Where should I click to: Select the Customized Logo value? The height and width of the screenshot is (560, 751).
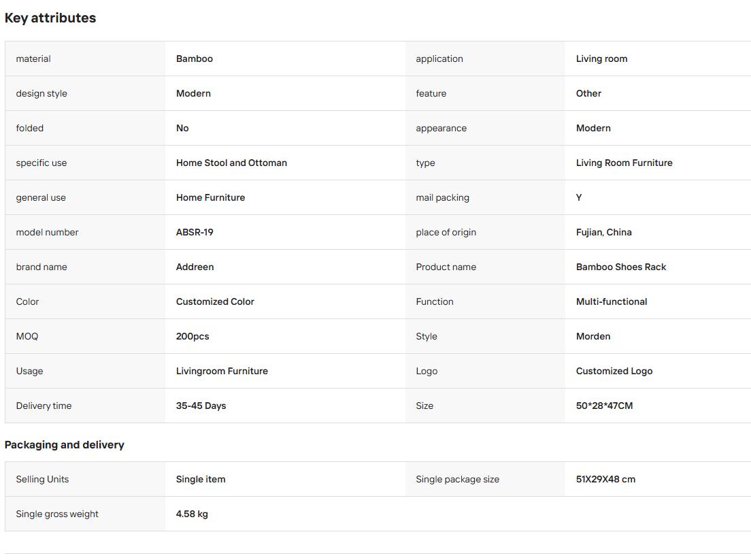(614, 371)
